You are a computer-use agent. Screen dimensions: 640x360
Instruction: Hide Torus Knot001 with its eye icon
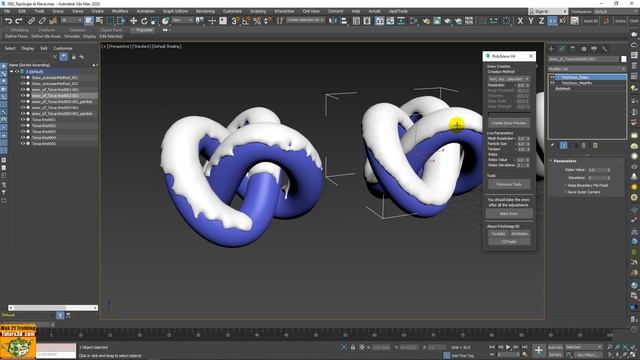(x=23, y=120)
